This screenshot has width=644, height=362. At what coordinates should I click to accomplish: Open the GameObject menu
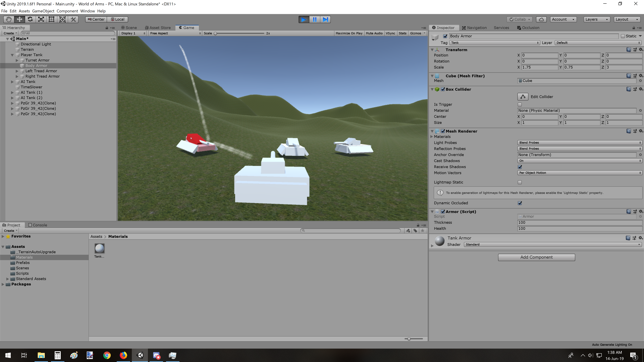(43, 11)
